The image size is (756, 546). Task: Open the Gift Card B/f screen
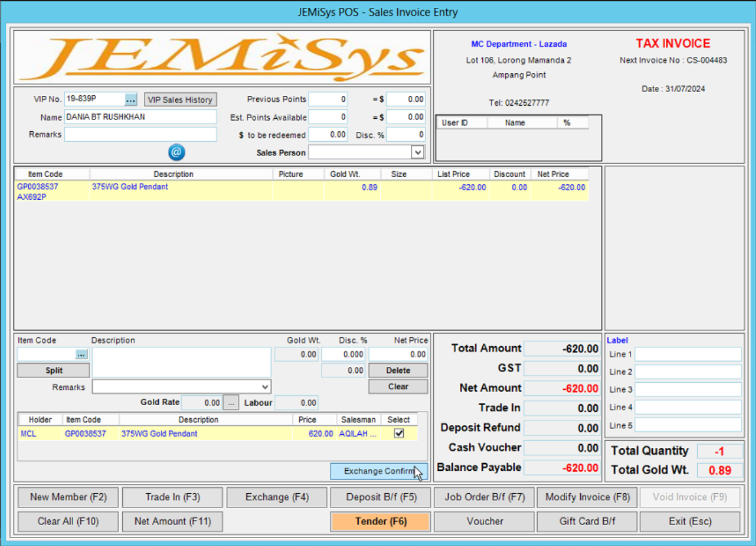point(586,521)
